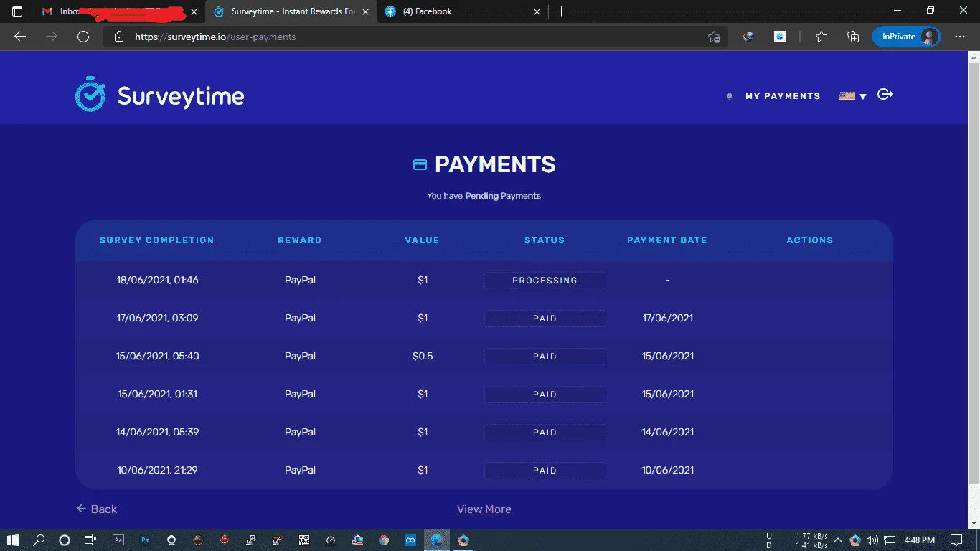Click the lock site information icon
The width and height of the screenshot is (980, 551).
[119, 37]
